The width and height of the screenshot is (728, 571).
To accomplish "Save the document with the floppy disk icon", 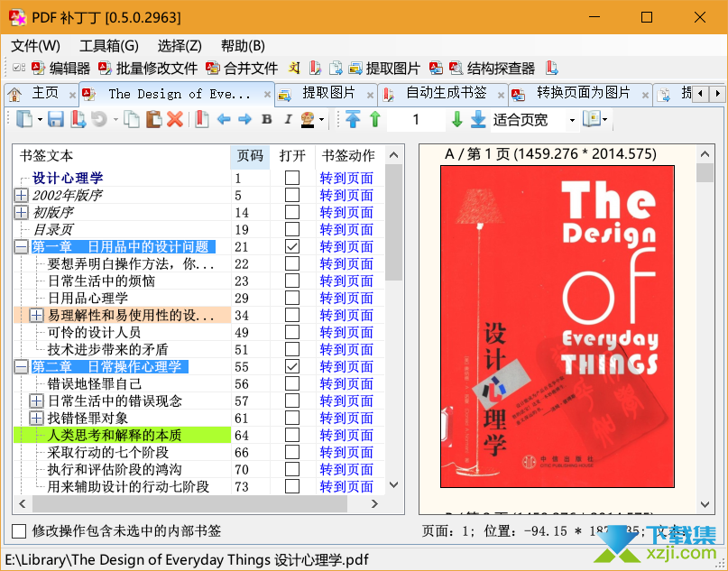I will click(x=56, y=120).
